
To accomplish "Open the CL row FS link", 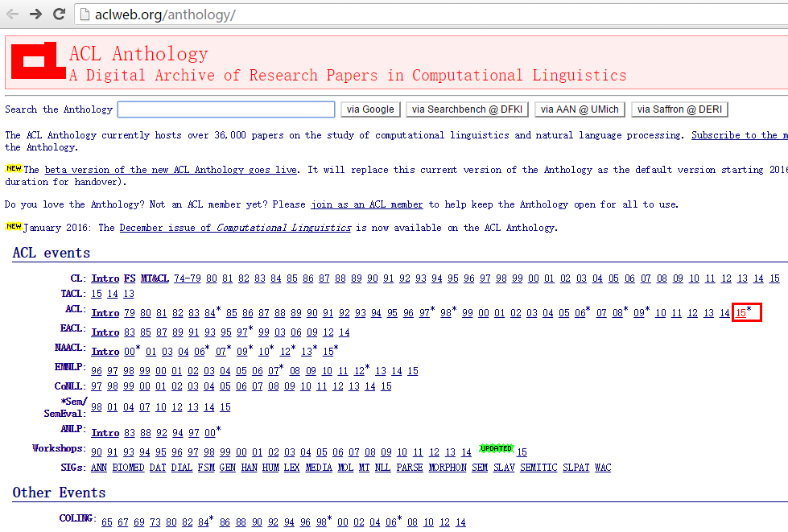I will point(130,278).
